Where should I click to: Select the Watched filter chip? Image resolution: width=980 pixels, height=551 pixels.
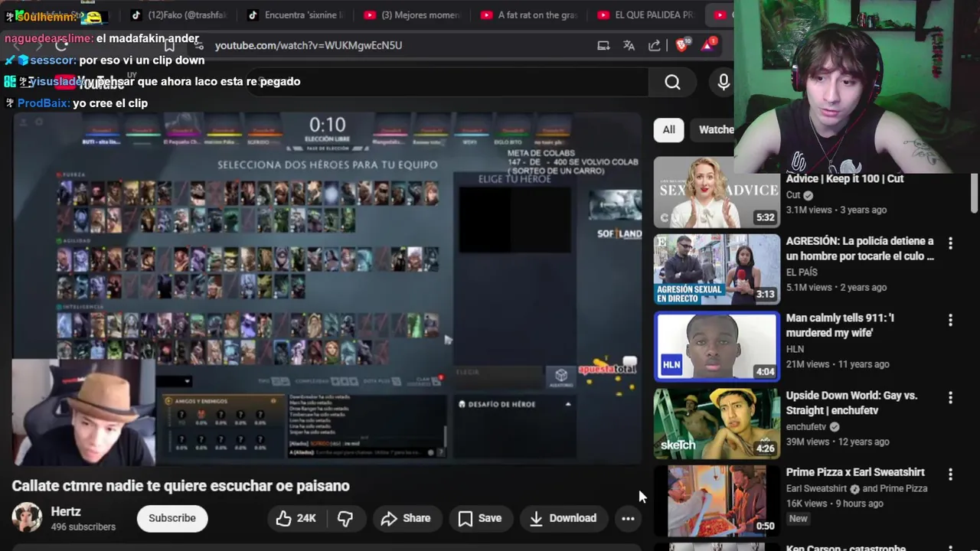pyautogui.click(x=713, y=129)
